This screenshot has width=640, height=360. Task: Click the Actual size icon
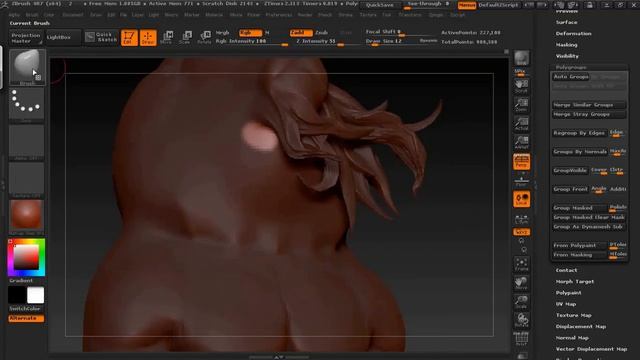521,124
